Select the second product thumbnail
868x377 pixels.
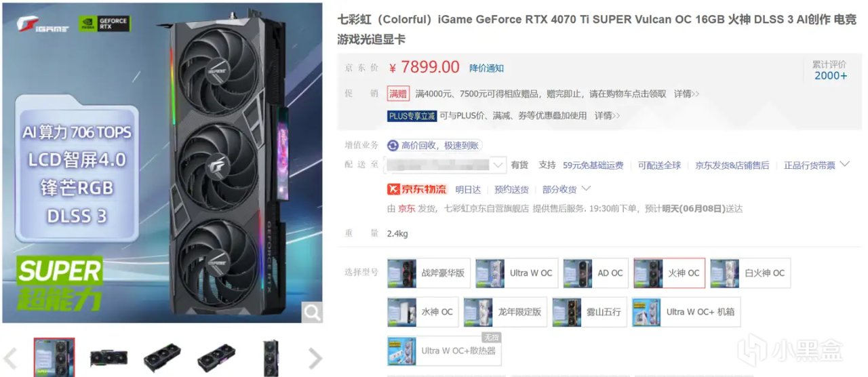pos(108,357)
